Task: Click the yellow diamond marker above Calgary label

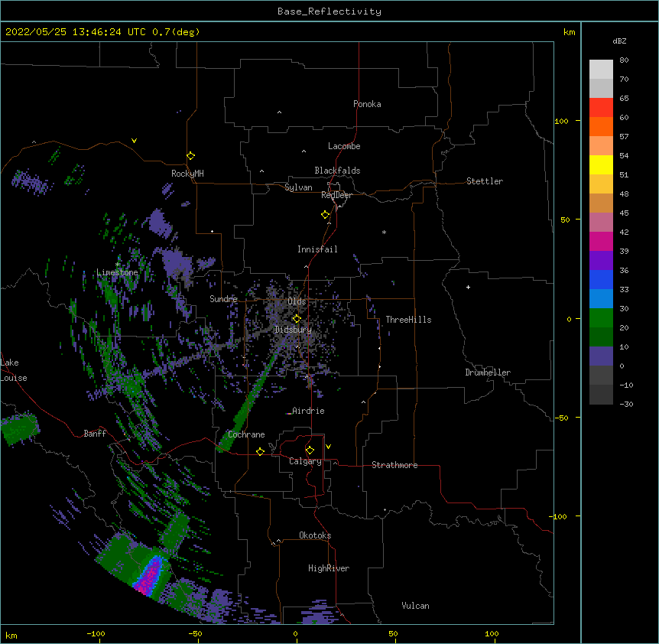Action: click(310, 450)
